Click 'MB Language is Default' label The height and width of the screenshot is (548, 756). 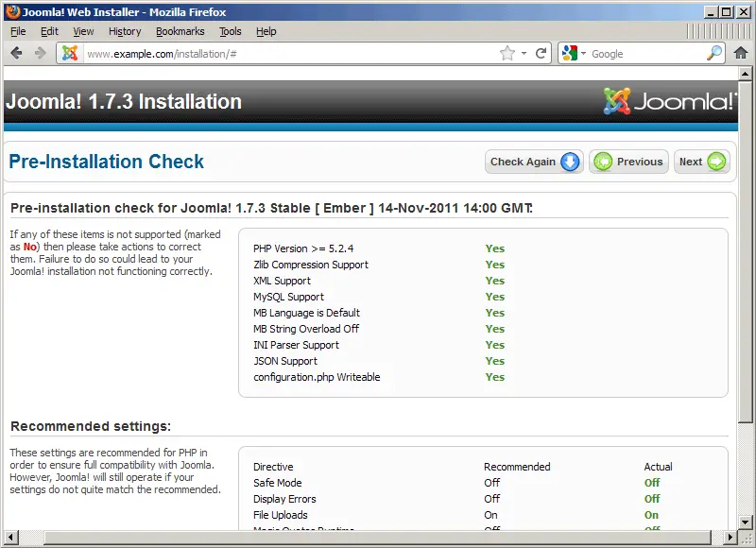click(306, 313)
